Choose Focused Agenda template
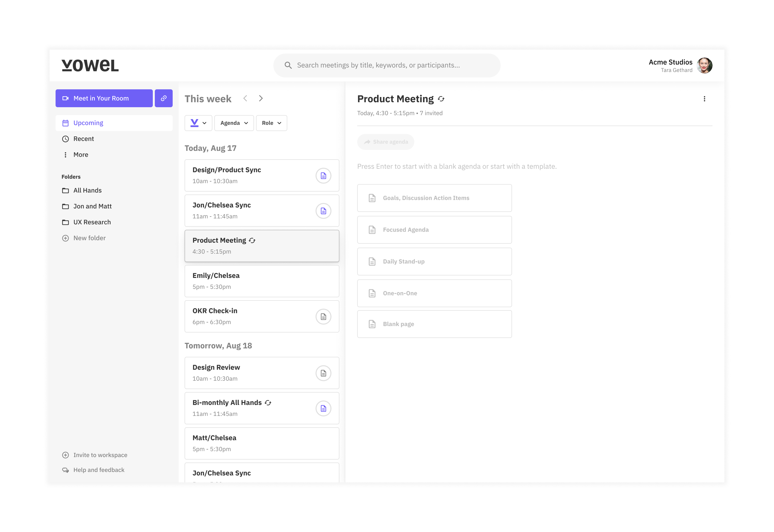The image size is (774, 532). tap(434, 230)
